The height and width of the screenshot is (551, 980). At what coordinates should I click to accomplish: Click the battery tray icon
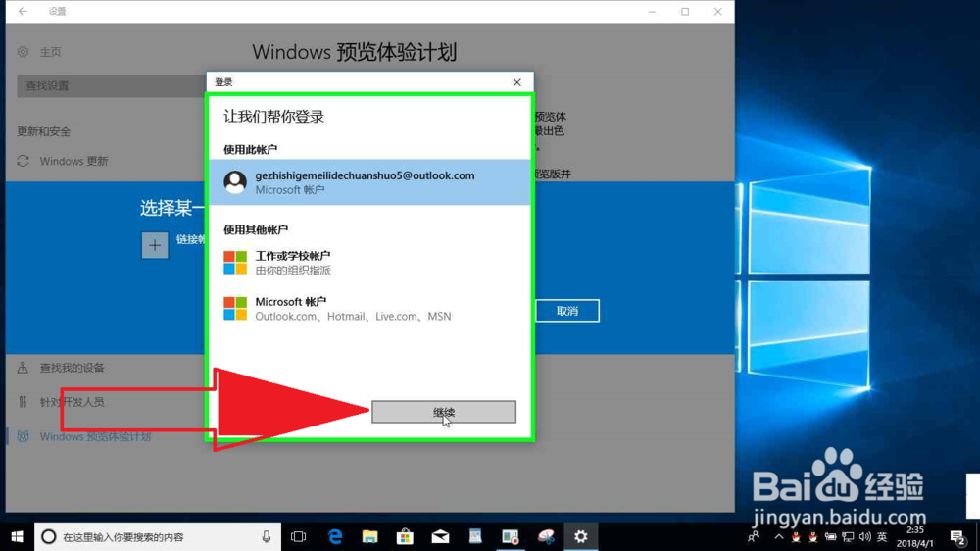pos(830,536)
